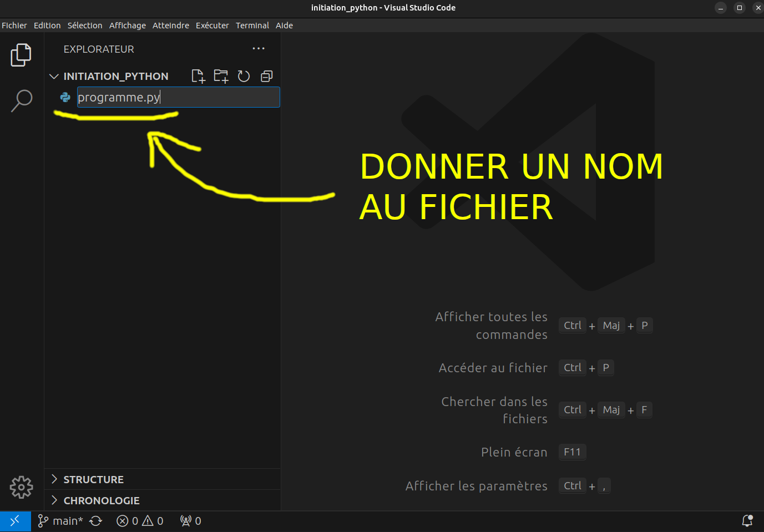Open the Terminal menu
Image resolution: width=764 pixels, height=532 pixels.
click(x=252, y=26)
